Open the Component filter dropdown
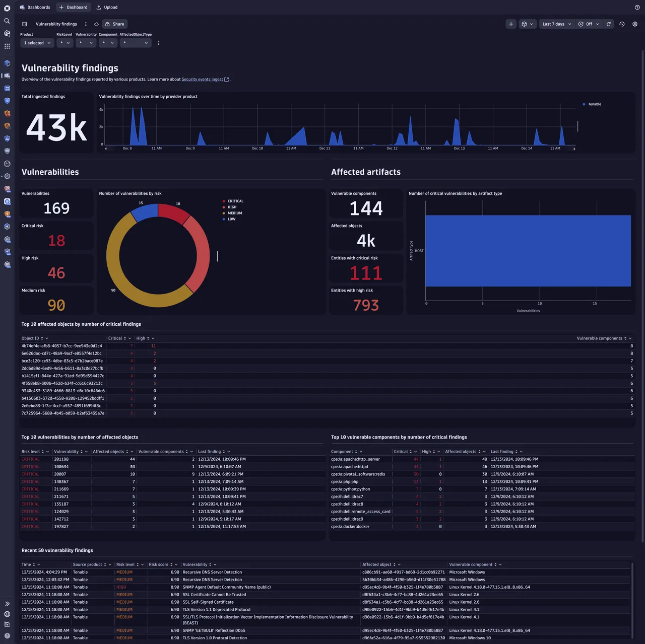 pyautogui.click(x=108, y=43)
